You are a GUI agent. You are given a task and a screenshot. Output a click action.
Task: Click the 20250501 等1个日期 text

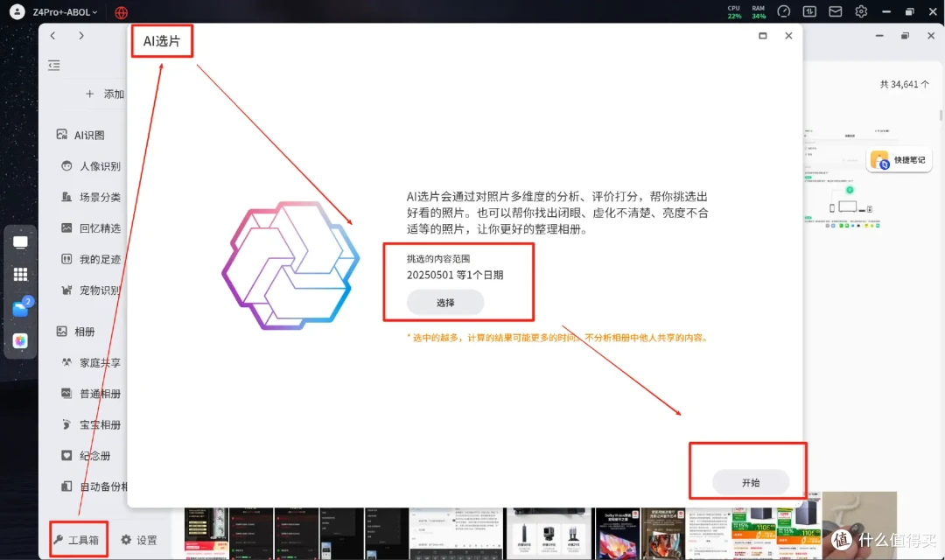point(455,275)
